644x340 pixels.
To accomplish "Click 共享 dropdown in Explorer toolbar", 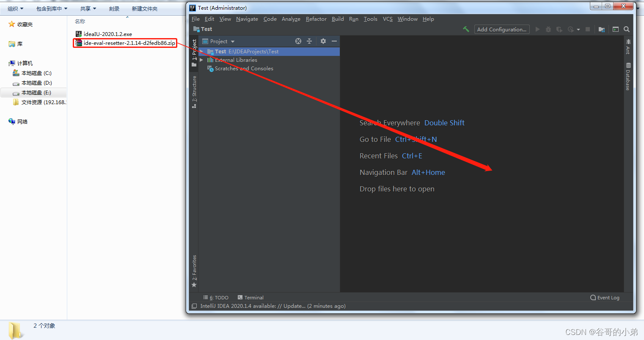I will 88,8.
